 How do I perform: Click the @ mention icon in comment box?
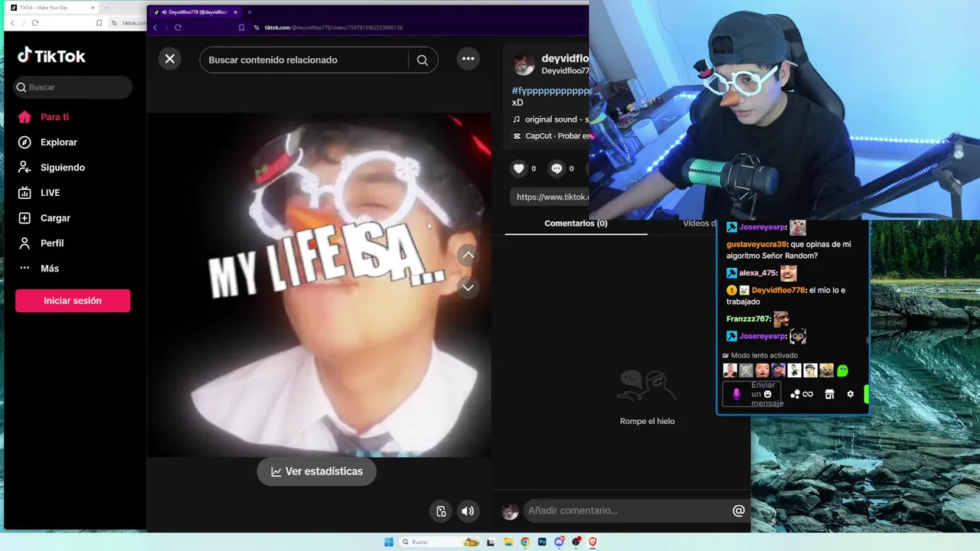click(x=739, y=510)
